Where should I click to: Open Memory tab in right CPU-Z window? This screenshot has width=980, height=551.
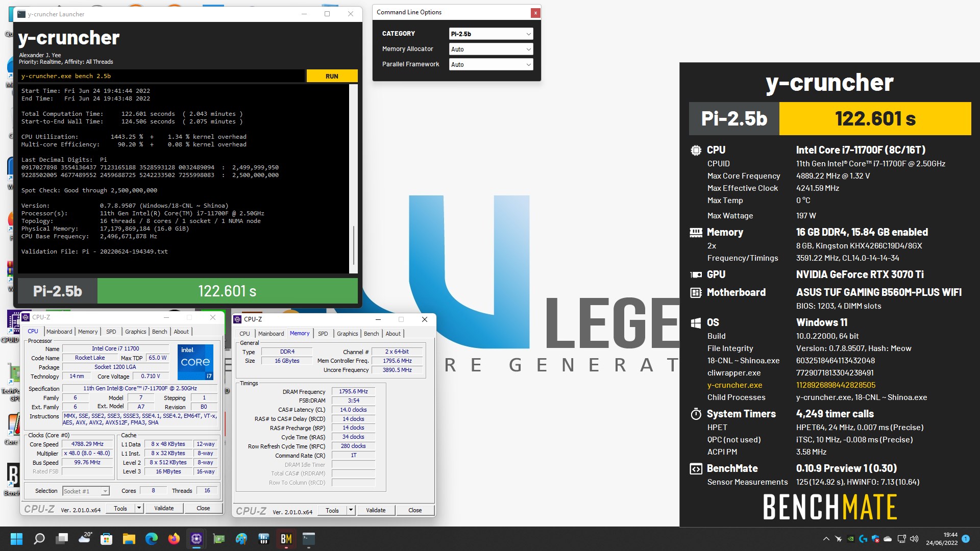coord(300,333)
